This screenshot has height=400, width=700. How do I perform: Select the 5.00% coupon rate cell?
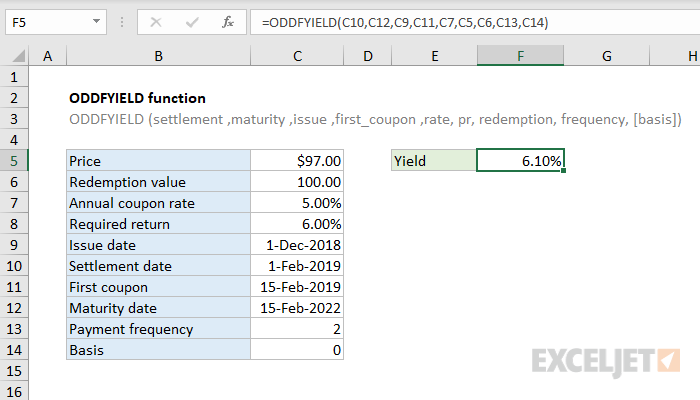(297, 203)
